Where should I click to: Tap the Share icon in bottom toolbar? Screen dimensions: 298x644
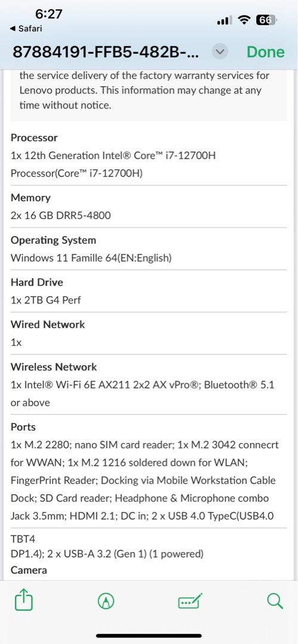click(24, 601)
